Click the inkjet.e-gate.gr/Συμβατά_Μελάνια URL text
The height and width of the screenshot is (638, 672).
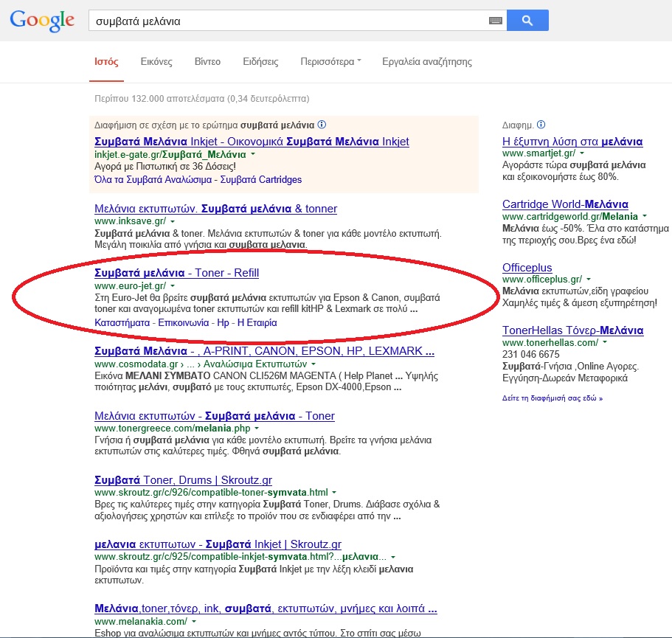170,154
